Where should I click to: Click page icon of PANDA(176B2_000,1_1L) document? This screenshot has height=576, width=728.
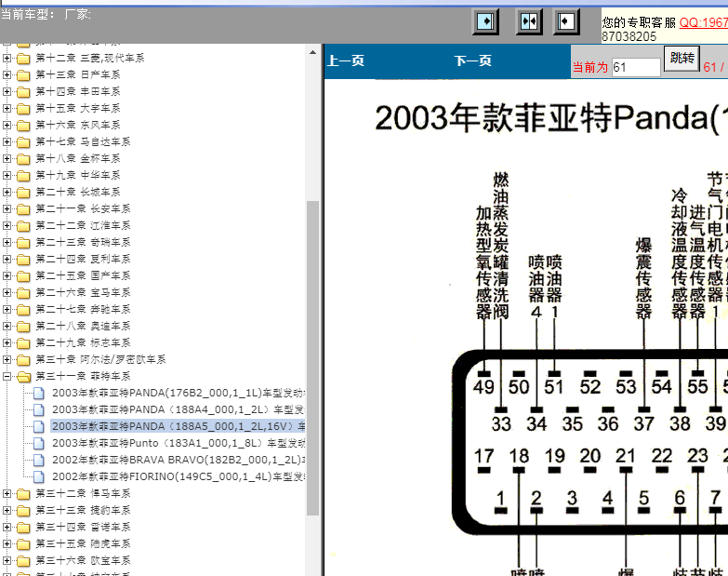click(39, 393)
